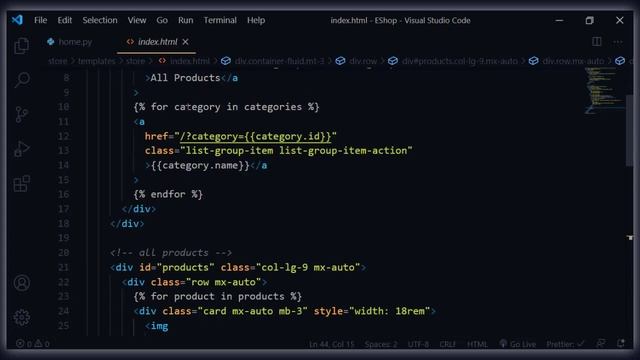The image size is (640, 360).
Task: Change end of line sequence CRLF
Action: pos(447,344)
